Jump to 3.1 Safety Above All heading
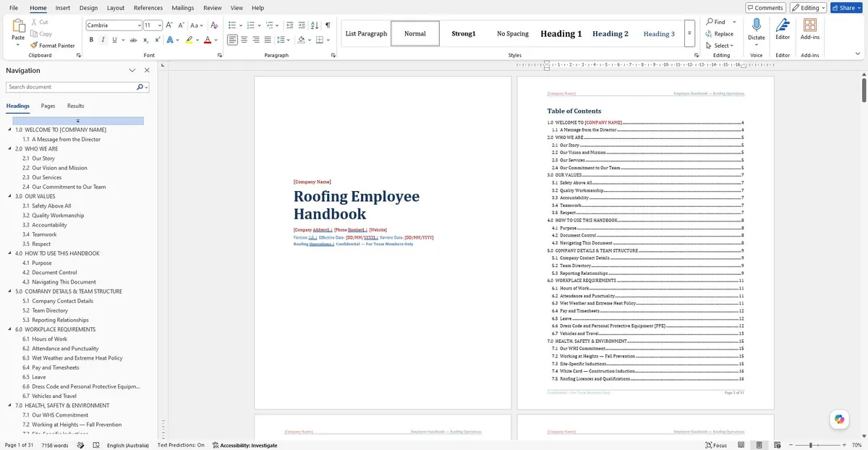 (x=51, y=206)
